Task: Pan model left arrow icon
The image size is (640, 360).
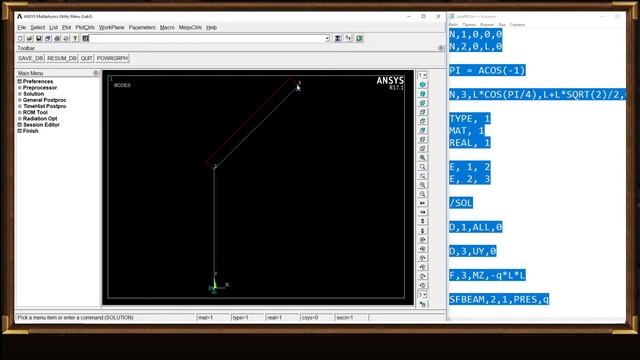Action: click(x=422, y=203)
